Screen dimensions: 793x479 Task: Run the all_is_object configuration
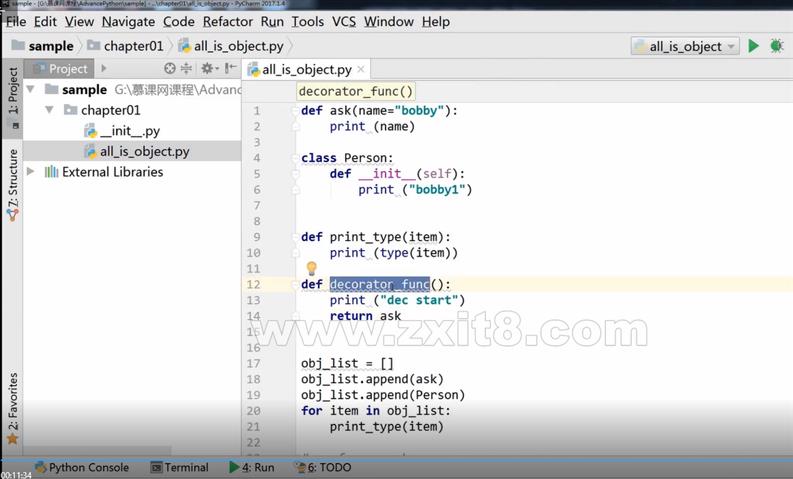tap(753, 46)
